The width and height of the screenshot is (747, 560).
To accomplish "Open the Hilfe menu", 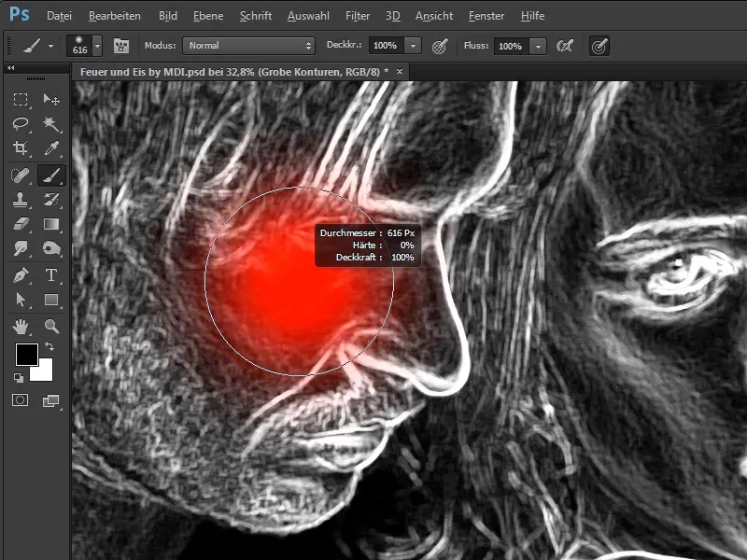I will point(532,16).
